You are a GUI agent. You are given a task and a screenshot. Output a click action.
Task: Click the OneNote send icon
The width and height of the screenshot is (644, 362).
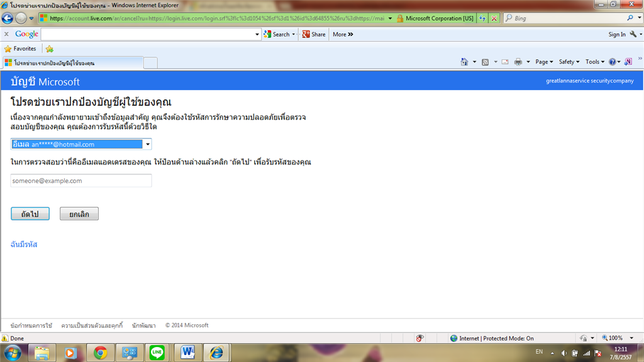click(x=628, y=62)
